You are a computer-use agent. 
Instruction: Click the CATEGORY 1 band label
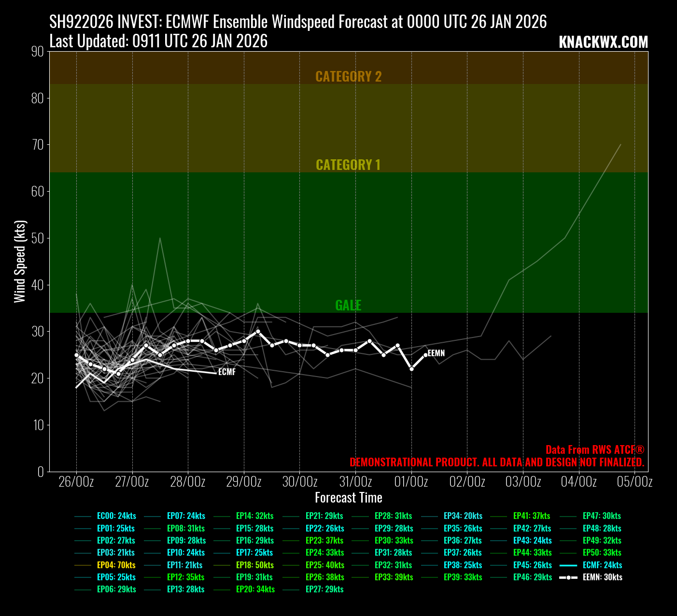point(348,165)
